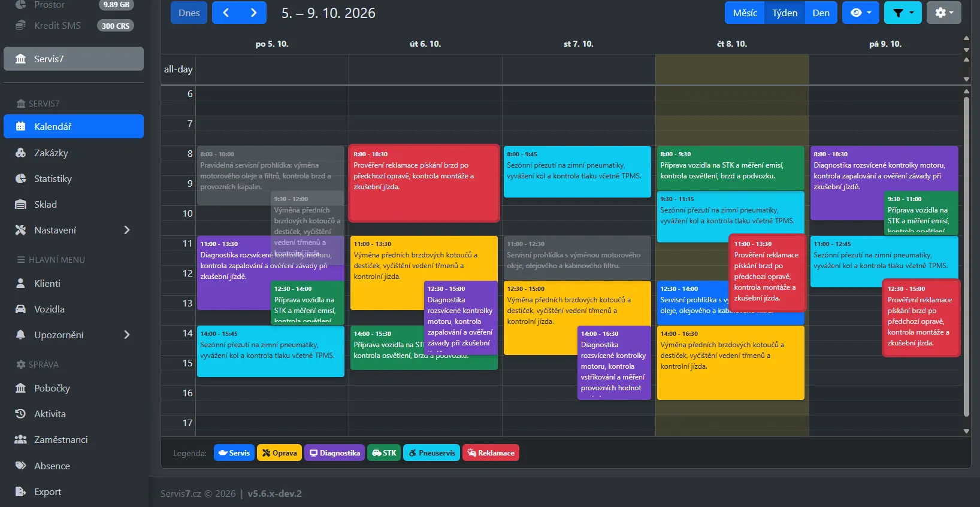Open Servis7 branch item in sidebar
The width and height of the screenshot is (980, 507).
[74, 59]
